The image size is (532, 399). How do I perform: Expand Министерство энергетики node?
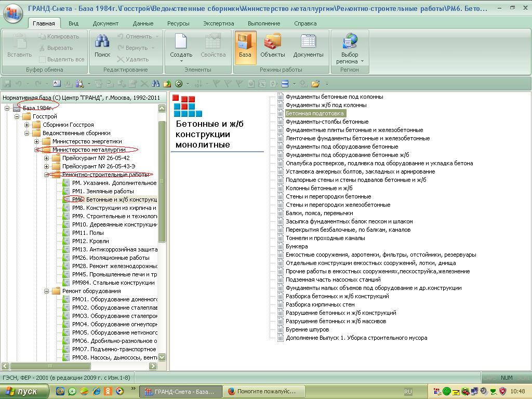[x=36, y=141]
